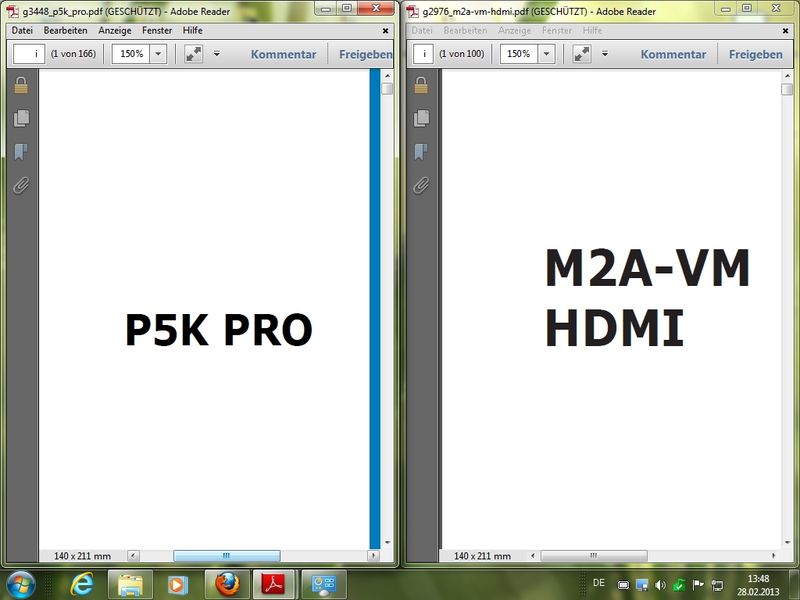Open Control Panel taskbar button
The height and width of the screenshot is (600, 800).
(x=324, y=585)
